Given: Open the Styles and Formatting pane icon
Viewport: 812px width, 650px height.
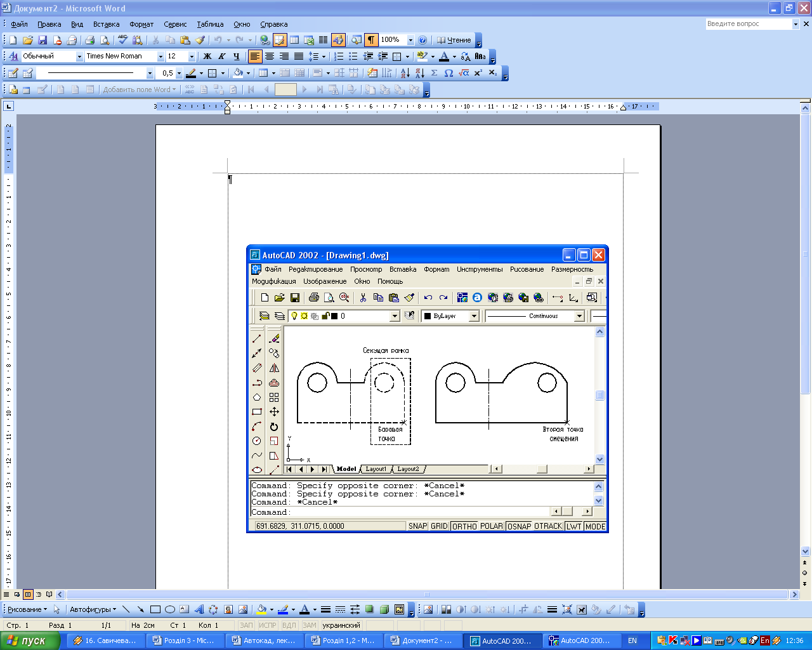Looking at the screenshot, I should (x=13, y=56).
